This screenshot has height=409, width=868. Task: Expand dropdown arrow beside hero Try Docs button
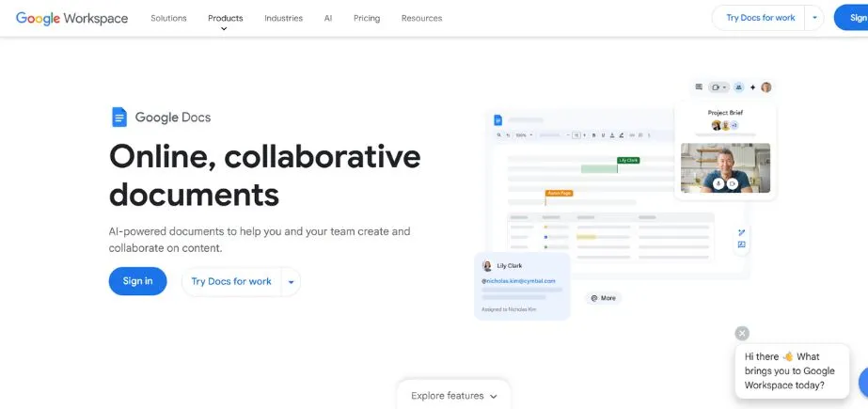pos(292,282)
